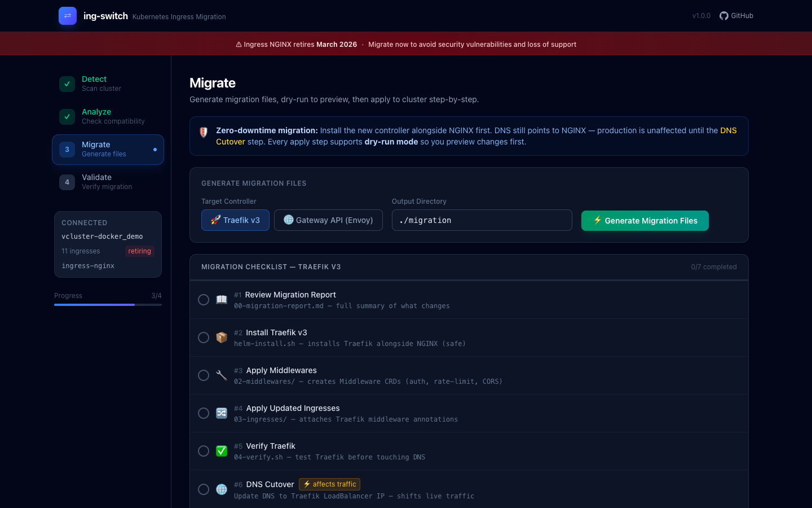
Task: Click the wrench icon for Apply Middlewares
Action: [x=222, y=375]
